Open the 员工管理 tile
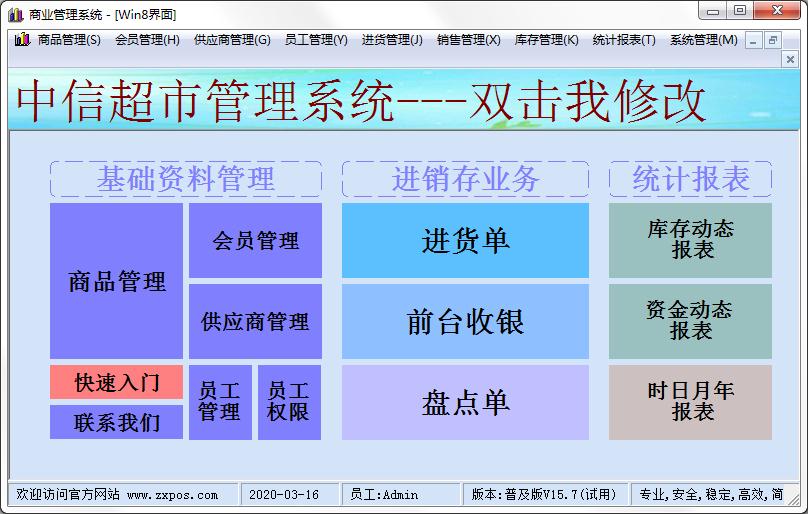The width and height of the screenshot is (808, 514). click(x=220, y=402)
